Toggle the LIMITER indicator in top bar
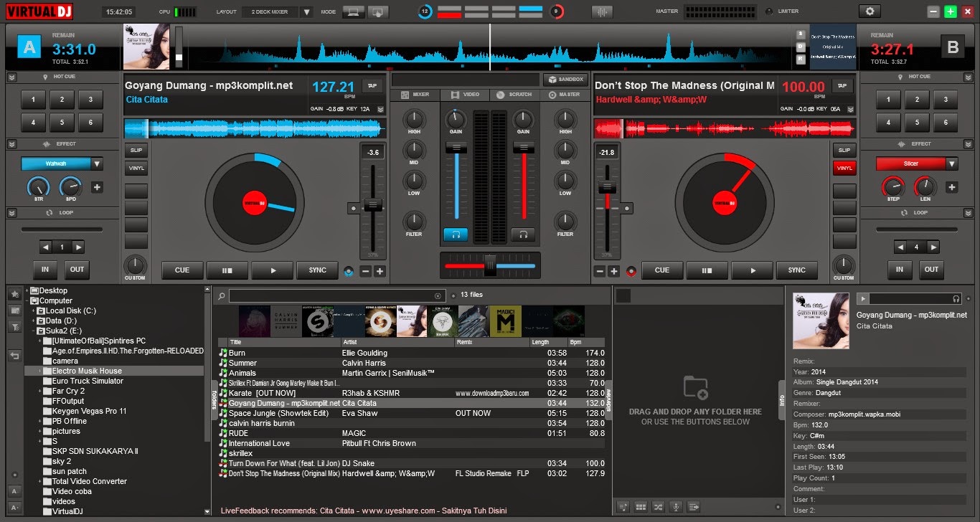980x522 pixels. tap(770, 11)
